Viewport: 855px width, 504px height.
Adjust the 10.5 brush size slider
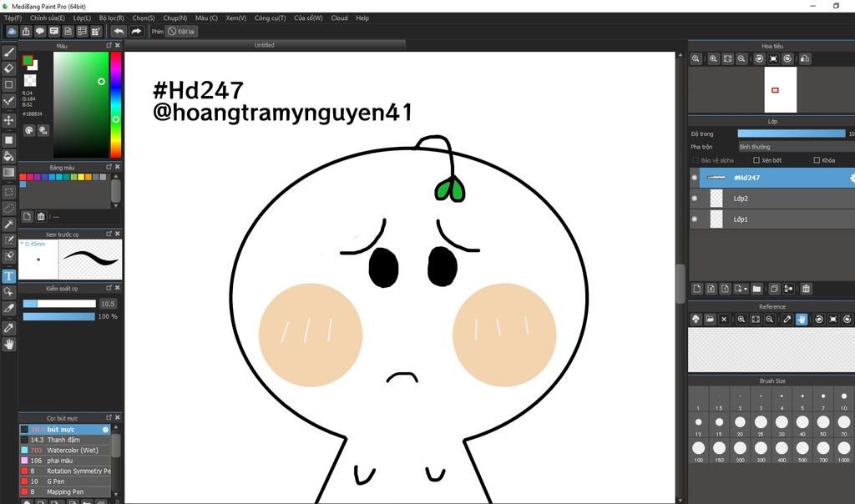coord(59,304)
